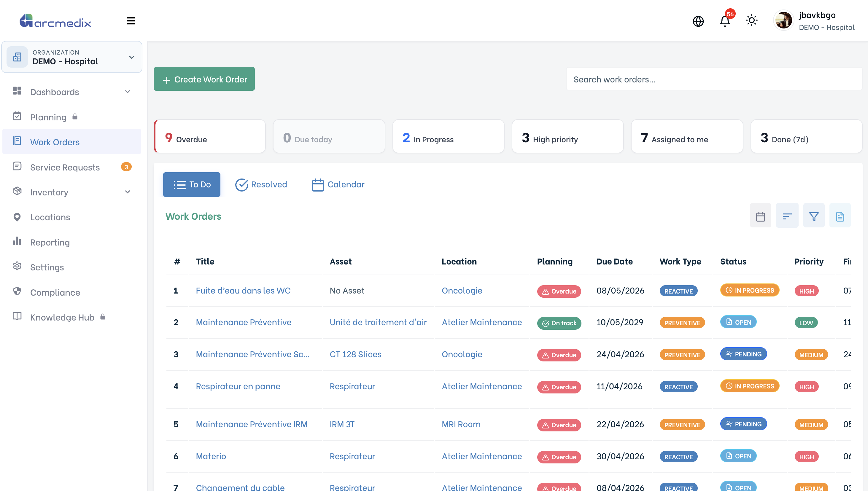
Task: Open the Unité de traitement d'air asset
Action: pos(378,322)
